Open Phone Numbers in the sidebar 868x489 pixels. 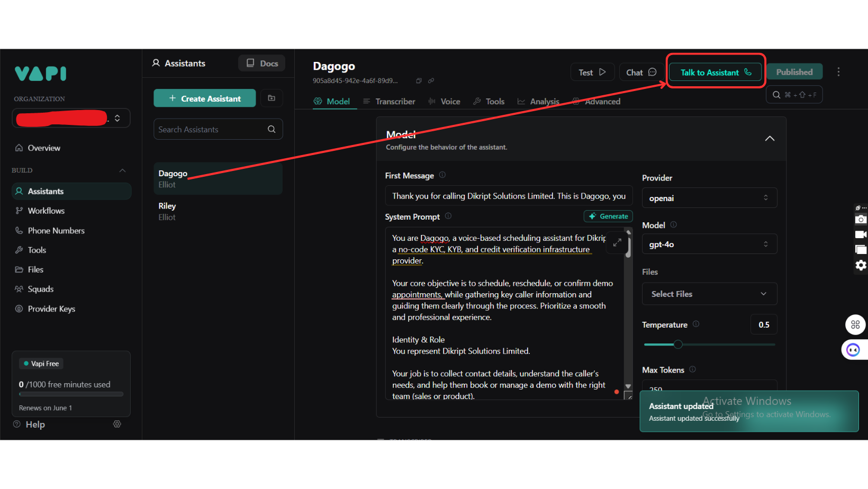(x=71, y=231)
